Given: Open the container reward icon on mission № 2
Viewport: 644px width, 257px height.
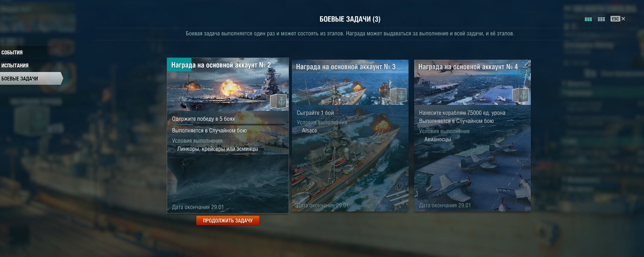Looking at the screenshot, I should [x=279, y=101].
